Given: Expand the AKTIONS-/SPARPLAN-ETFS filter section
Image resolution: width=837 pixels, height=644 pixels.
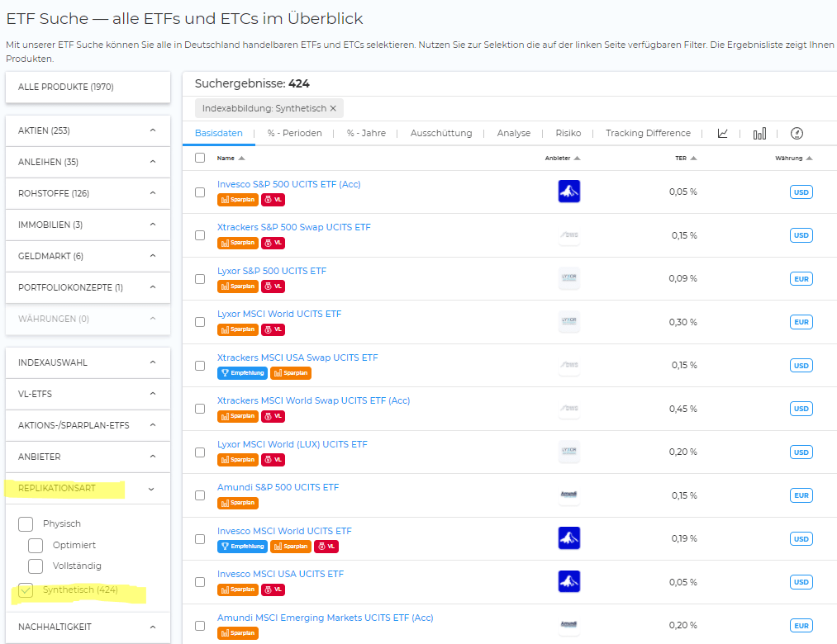Looking at the screenshot, I should (x=88, y=425).
